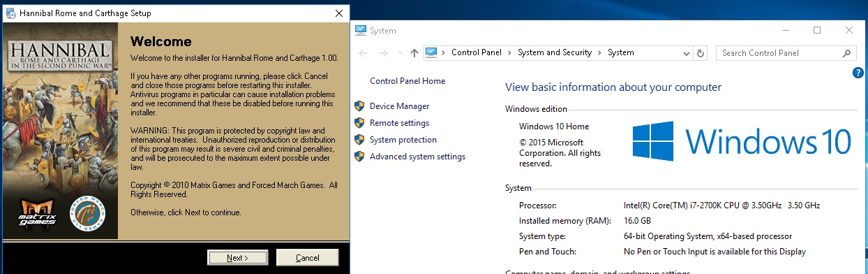Screen dimensions: 868x274
Task: Click shield icon beside Advanced system settings
Action: [x=360, y=157]
